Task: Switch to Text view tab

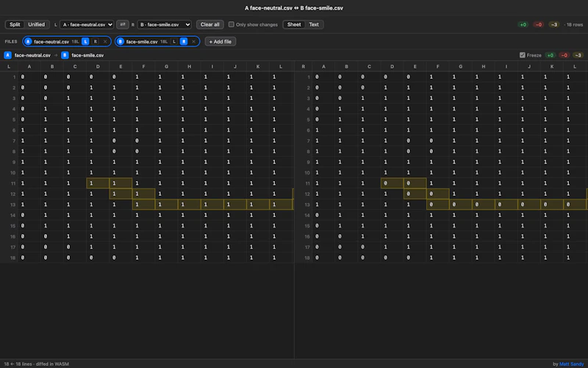Action: pyautogui.click(x=314, y=24)
